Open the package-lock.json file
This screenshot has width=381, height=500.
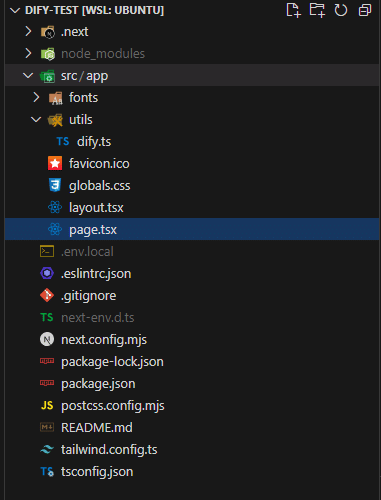(113, 362)
